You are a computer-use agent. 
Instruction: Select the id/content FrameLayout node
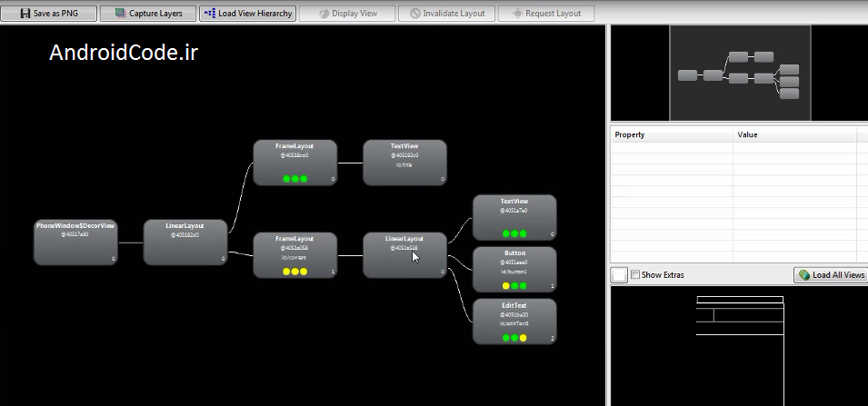point(294,255)
